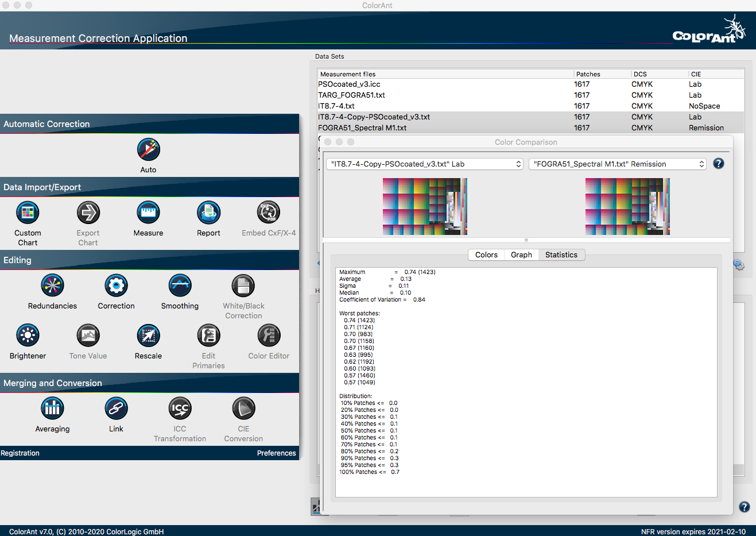The height and width of the screenshot is (536, 756).
Task: Open the Brightener tool
Action: pyautogui.click(x=28, y=336)
